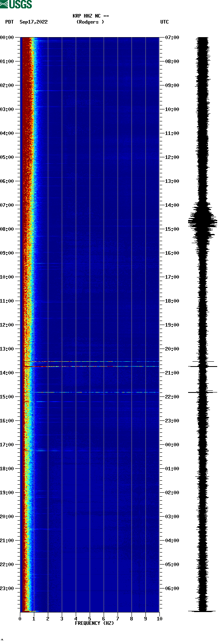Click the UTC time label 15:00

pyautogui.click(x=172, y=229)
